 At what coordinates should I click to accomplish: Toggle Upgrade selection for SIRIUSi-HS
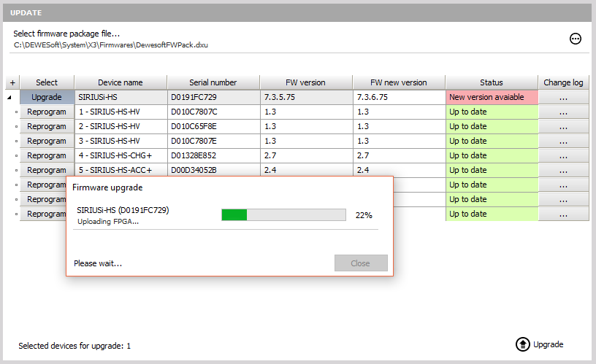tap(47, 97)
